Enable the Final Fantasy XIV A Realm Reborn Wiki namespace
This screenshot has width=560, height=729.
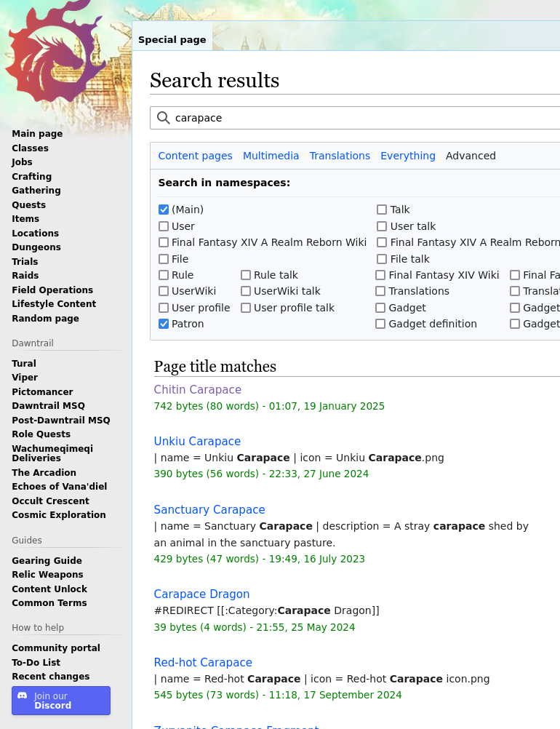(164, 243)
